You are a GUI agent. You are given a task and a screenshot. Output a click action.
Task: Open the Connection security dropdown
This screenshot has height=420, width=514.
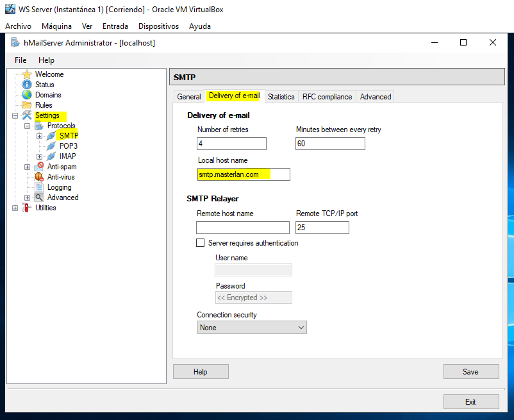coord(252,328)
